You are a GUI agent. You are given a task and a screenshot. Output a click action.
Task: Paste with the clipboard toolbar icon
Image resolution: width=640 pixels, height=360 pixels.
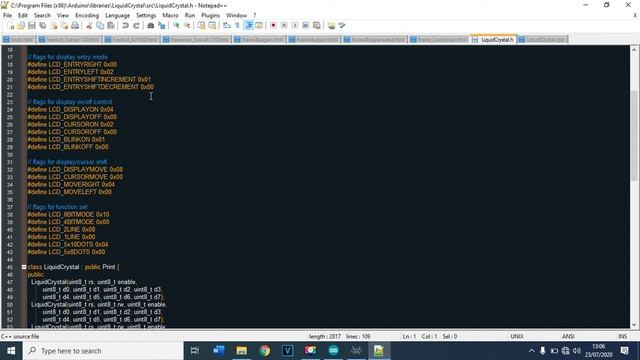pyautogui.click(x=111, y=25)
